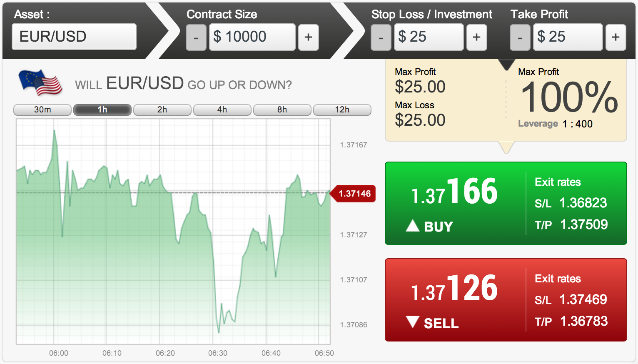Decrease Stop Loss investment amount

[381, 37]
